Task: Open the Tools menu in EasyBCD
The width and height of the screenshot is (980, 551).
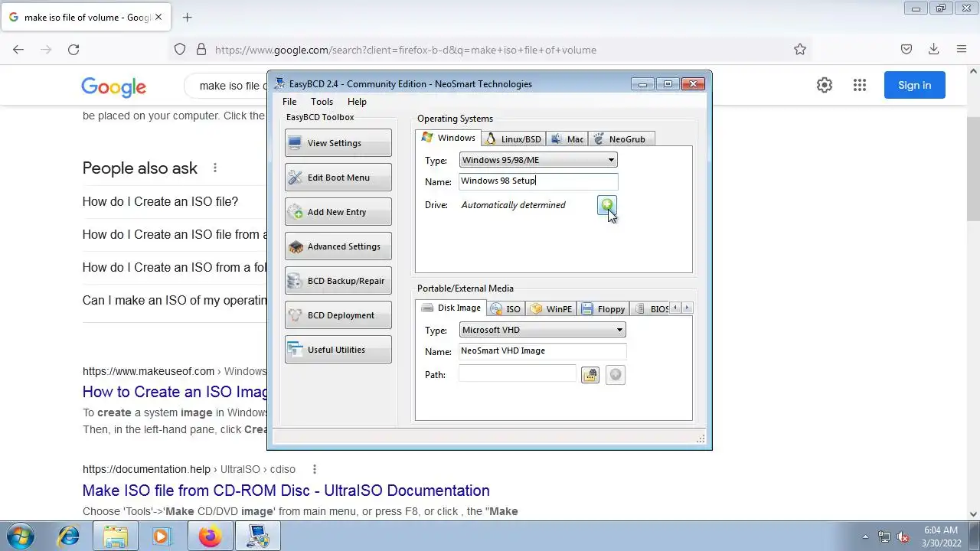Action: click(x=322, y=102)
